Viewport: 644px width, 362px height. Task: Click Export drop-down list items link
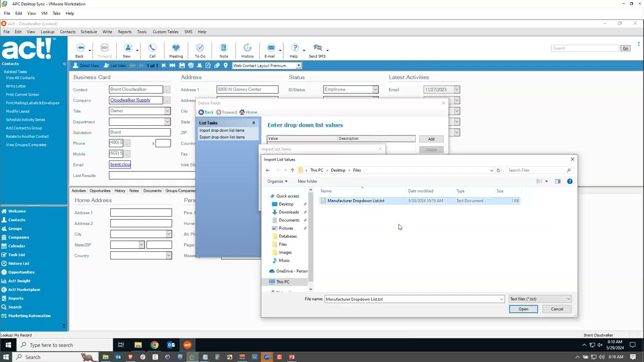[222, 137]
